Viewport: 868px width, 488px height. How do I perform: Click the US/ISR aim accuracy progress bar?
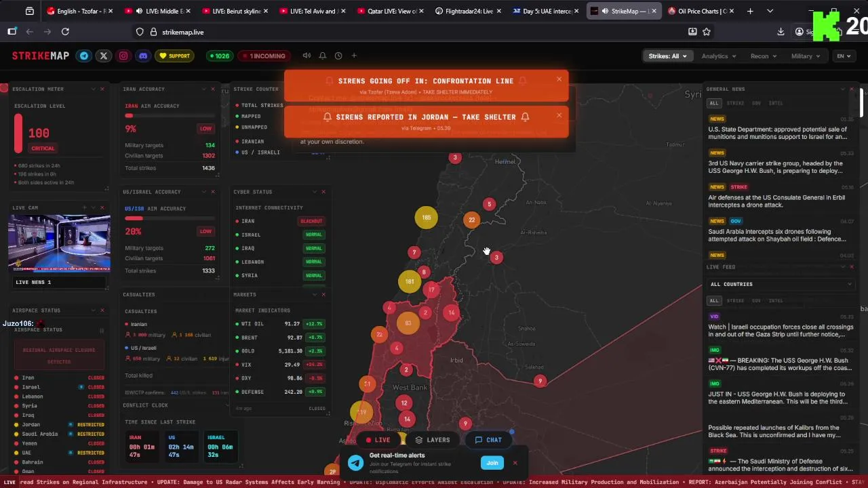click(x=170, y=218)
